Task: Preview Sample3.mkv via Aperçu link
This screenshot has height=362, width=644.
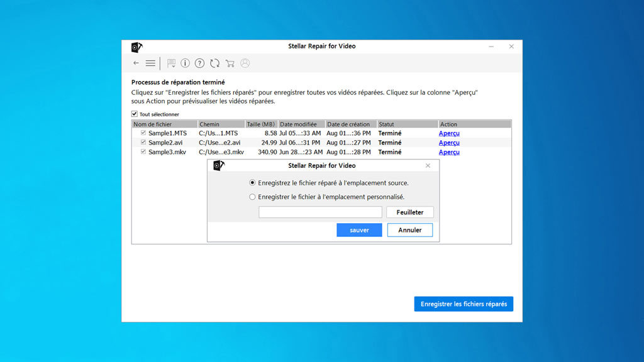Action: tap(449, 152)
